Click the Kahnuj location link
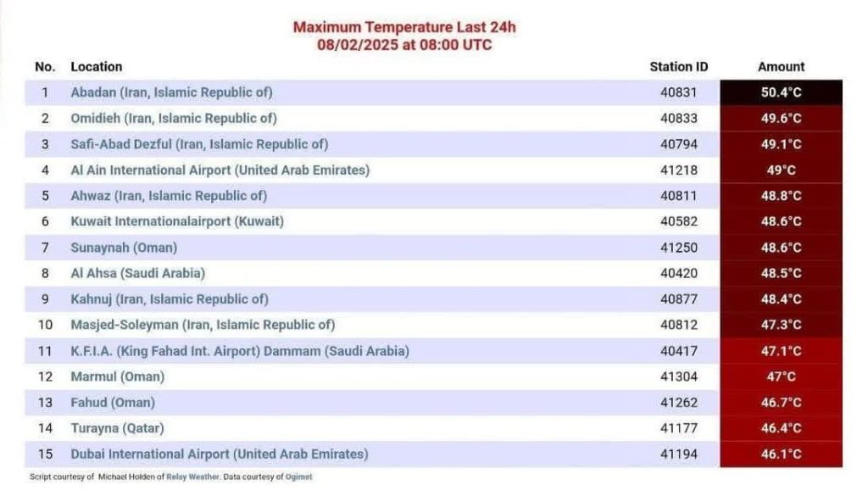The width and height of the screenshot is (868, 502). 170,299
